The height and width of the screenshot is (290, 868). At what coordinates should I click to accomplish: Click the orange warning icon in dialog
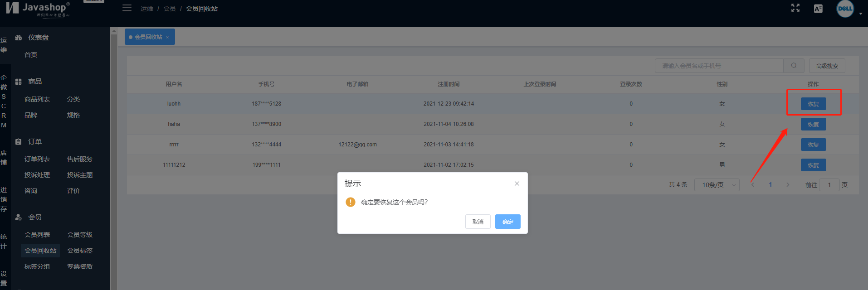[350, 202]
